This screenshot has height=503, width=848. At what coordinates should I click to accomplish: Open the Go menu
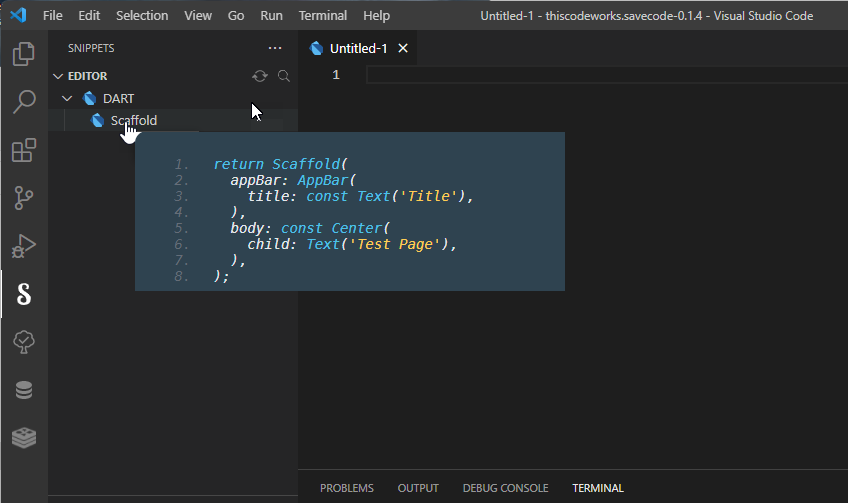coord(236,16)
